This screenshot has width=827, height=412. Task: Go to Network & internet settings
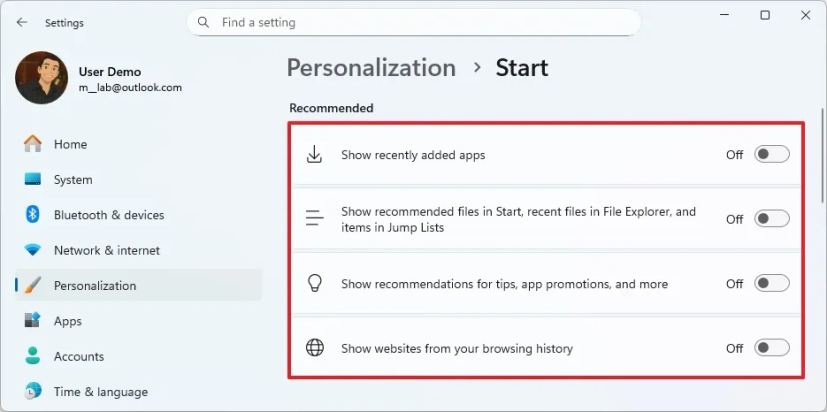[106, 250]
